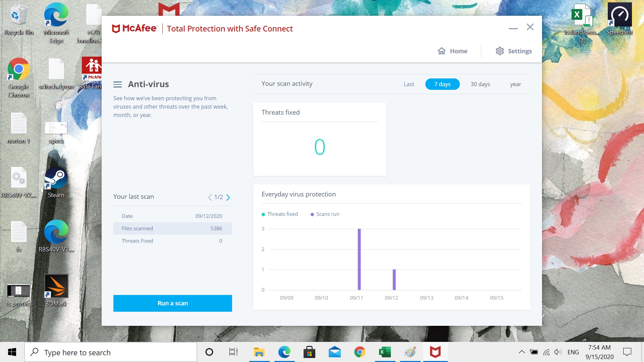This screenshot has width=644, height=362.
Task: Show next last-scan page arrow
Action: click(x=228, y=197)
